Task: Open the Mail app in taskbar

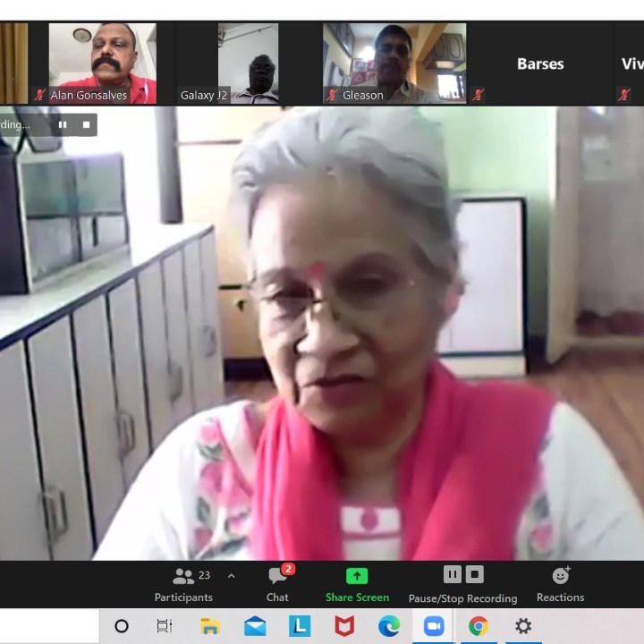Action: (255, 626)
